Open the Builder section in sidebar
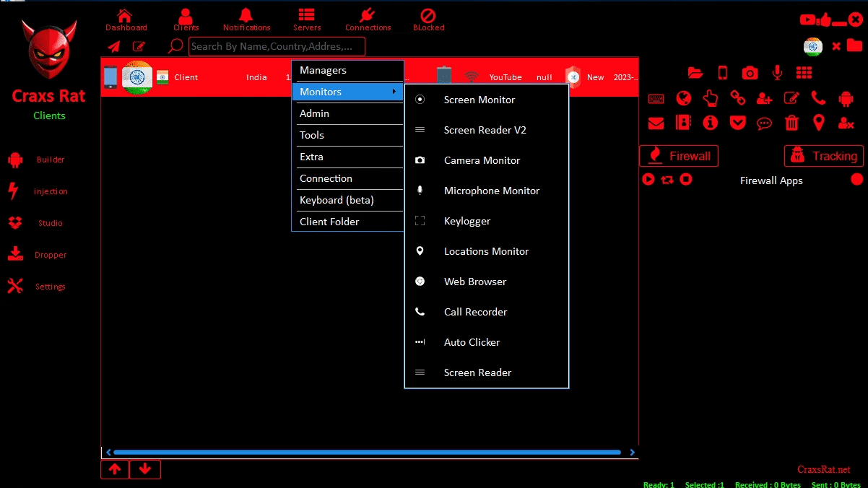The width and height of the screenshot is (868, 488). coord(36,160)
